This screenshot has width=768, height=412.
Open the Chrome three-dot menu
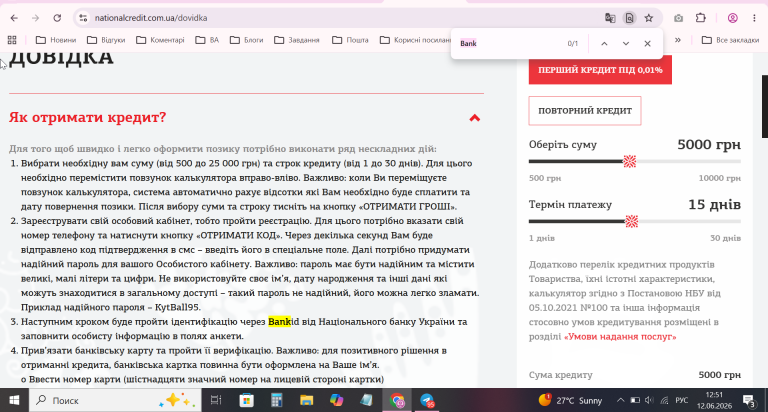[754, 18]
